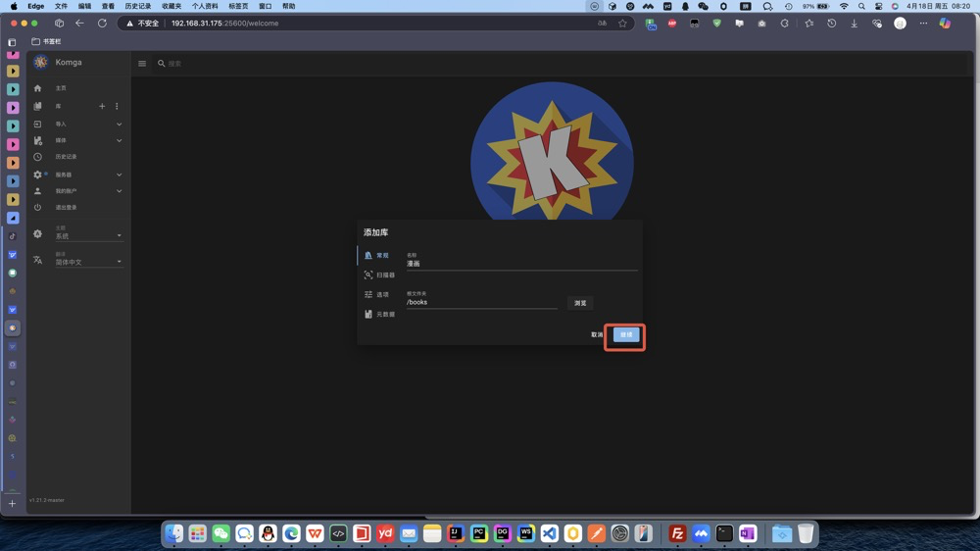Viewport: 980px width, 551px height.
Task: Open the Komga home (主页) page
Action: pyautogui.click(x=60, y=88)
